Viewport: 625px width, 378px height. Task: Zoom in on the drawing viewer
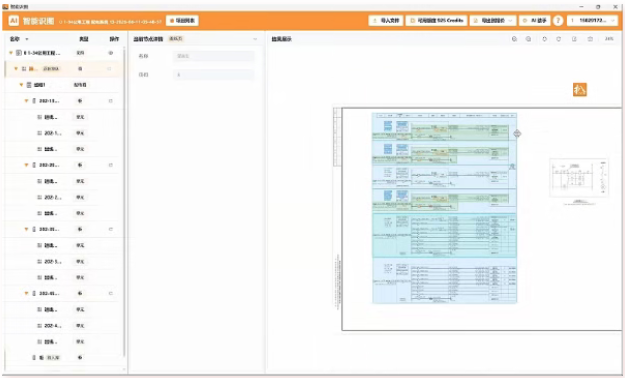tap(515, 39)
